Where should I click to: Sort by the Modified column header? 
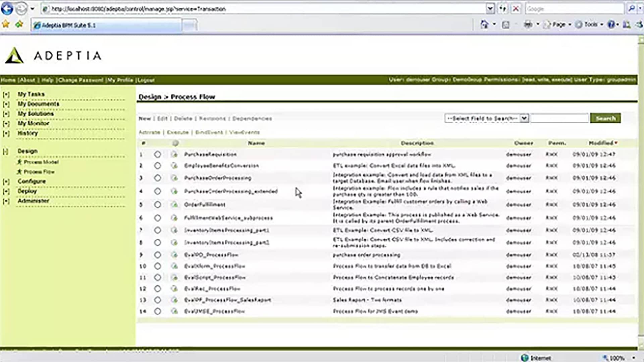[x=601, y=143]
